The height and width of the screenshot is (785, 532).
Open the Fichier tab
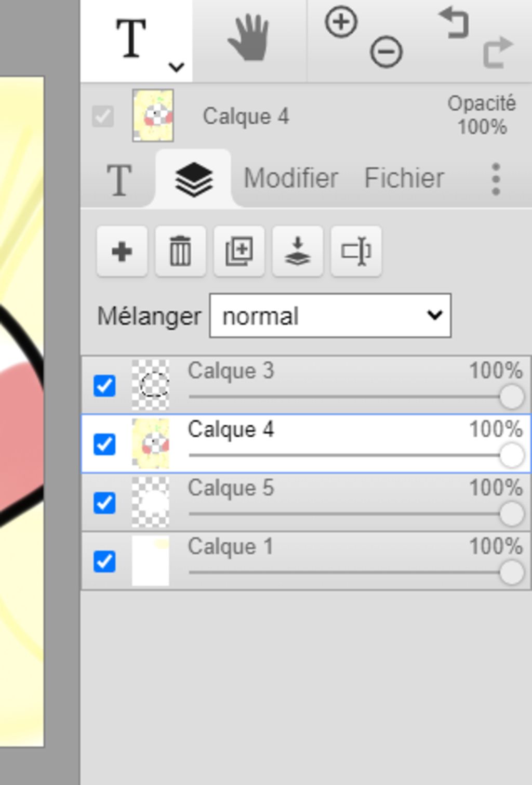pyautogui.click(x=404, y=178)
